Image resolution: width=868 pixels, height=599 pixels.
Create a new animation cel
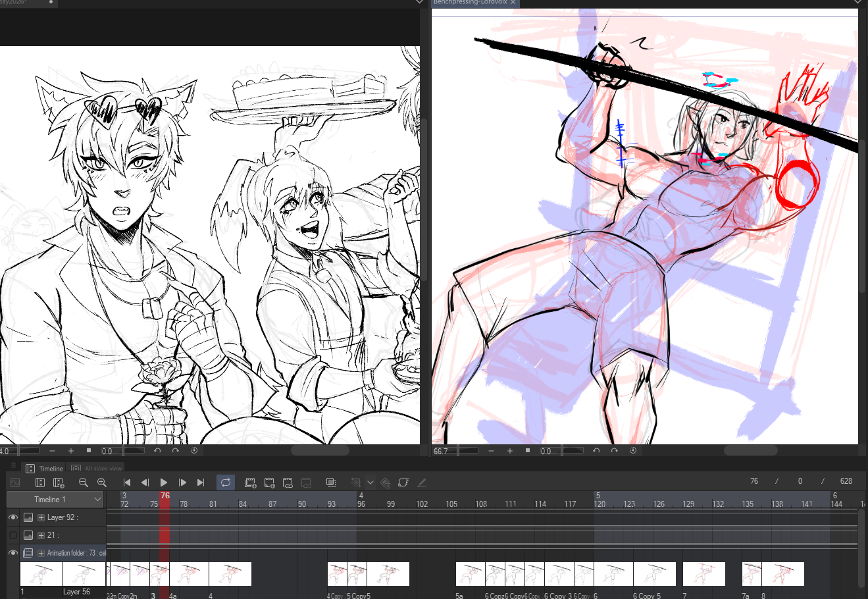coord(269,482)
